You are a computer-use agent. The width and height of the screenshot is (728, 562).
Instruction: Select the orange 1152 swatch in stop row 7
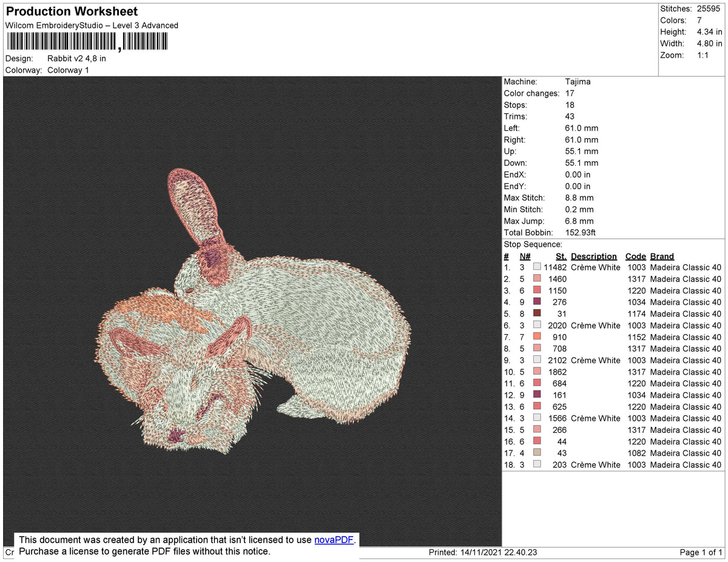coord(537,336)
